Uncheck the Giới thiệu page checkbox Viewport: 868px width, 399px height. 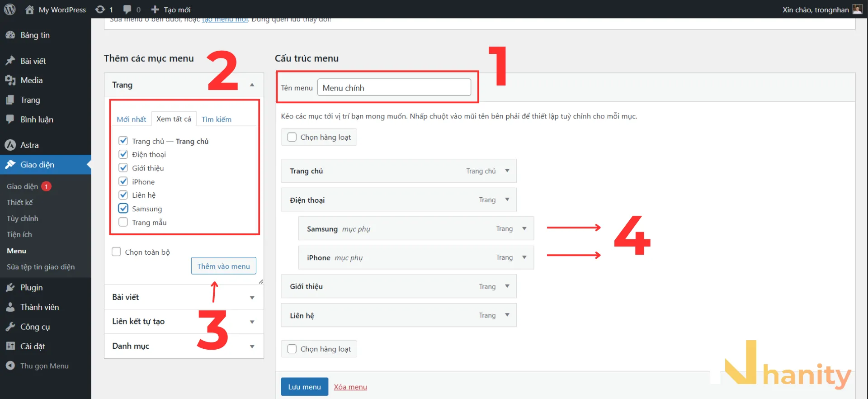pos(123,168)
